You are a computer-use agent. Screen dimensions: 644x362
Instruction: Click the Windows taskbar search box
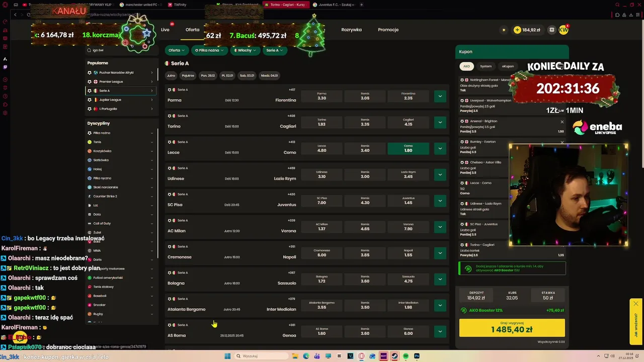pyautogui.click(x=260, y=356)
